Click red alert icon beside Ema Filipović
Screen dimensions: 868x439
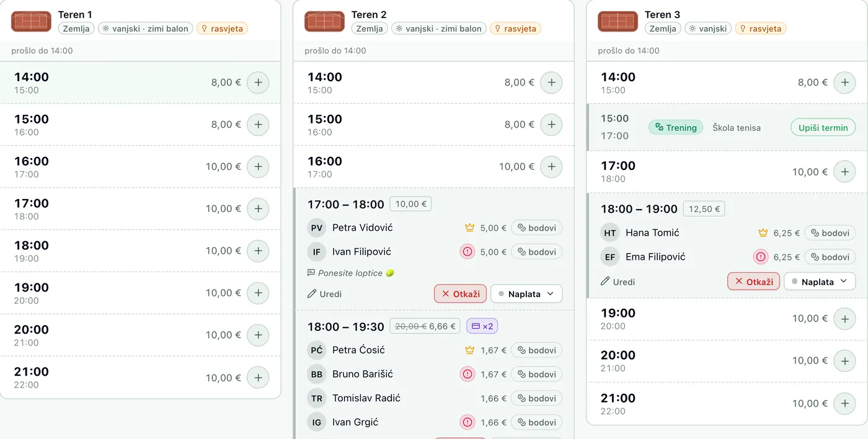coord(760,257)
